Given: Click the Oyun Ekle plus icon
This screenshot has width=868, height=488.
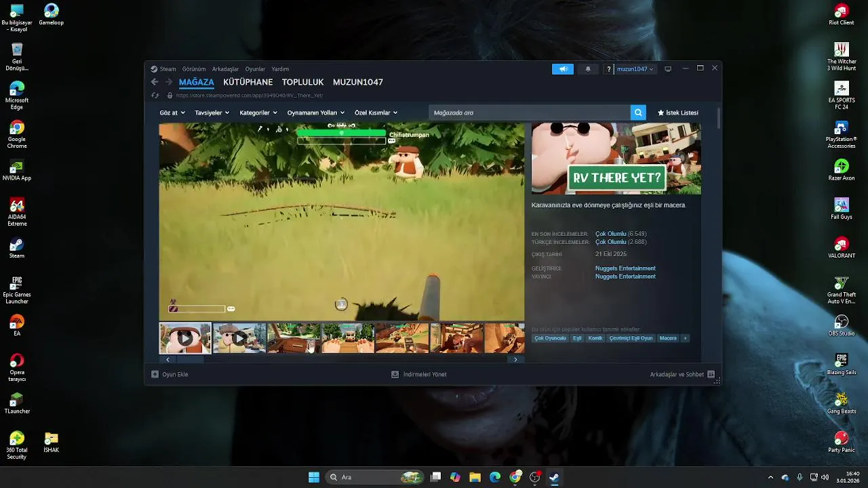Looking at the screenshot, I should tap(155, 374).
